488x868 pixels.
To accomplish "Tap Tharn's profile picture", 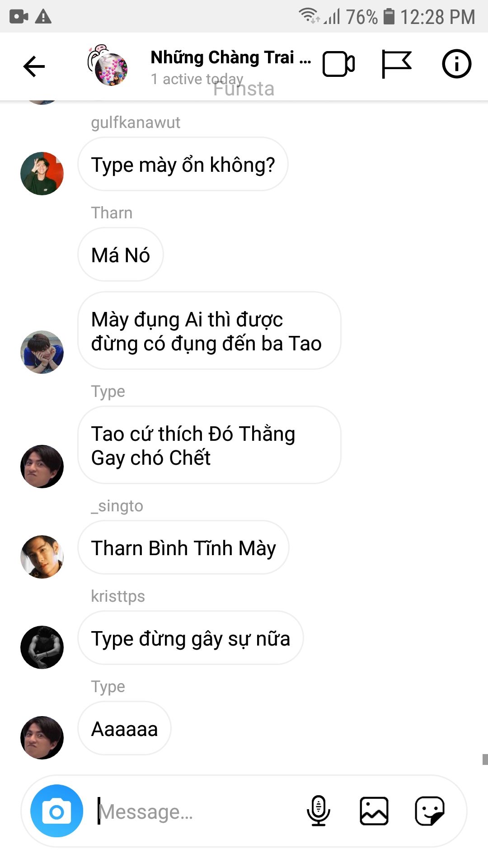I will [42, 352].
